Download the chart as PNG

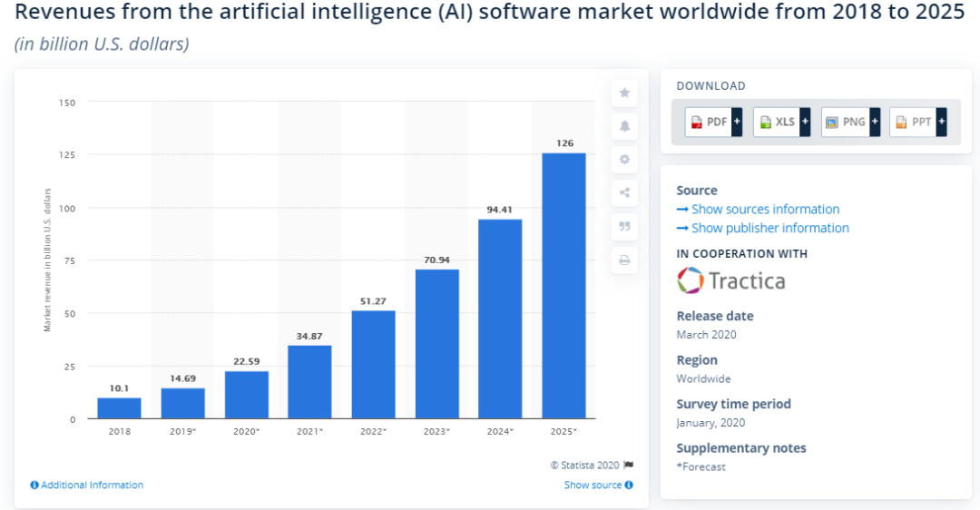pos(850,122)
